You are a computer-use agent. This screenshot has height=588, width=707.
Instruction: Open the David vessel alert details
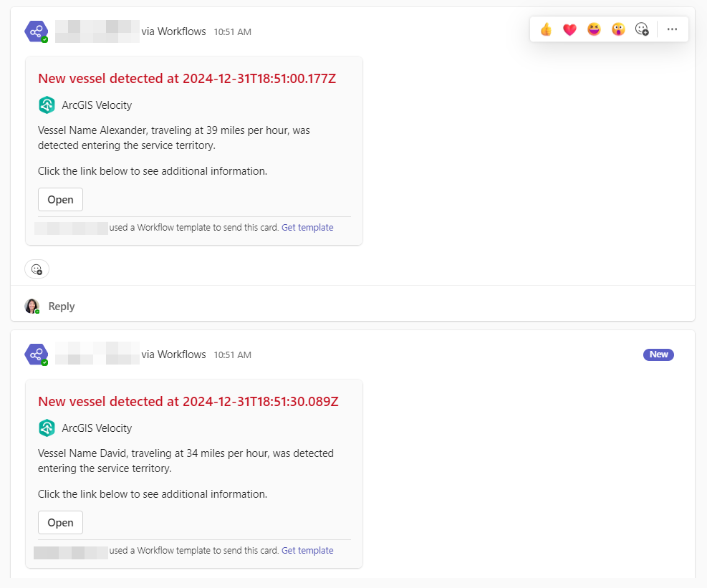click(x=60, y=523)
